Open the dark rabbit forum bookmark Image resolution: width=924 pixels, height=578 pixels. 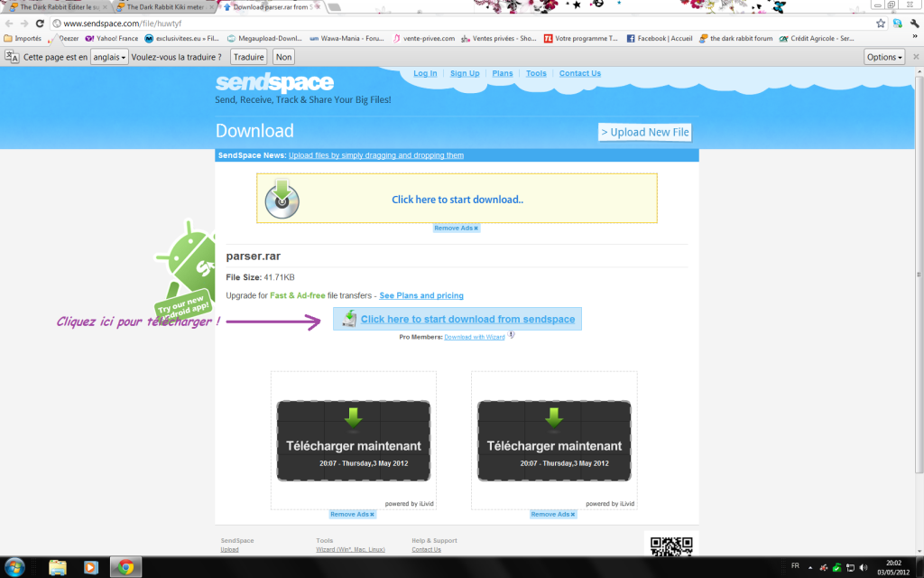point(735,38)
